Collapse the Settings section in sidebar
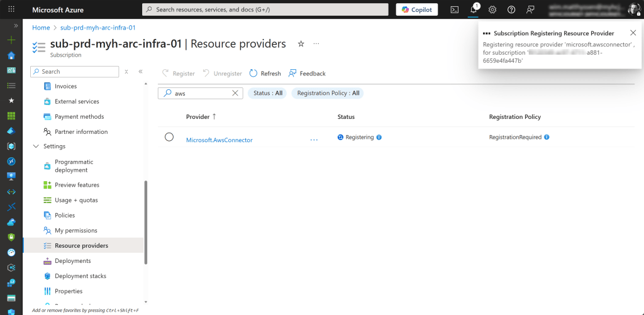Image resolution: width=644 pixels, height=315 pixels. coord(35,146)
